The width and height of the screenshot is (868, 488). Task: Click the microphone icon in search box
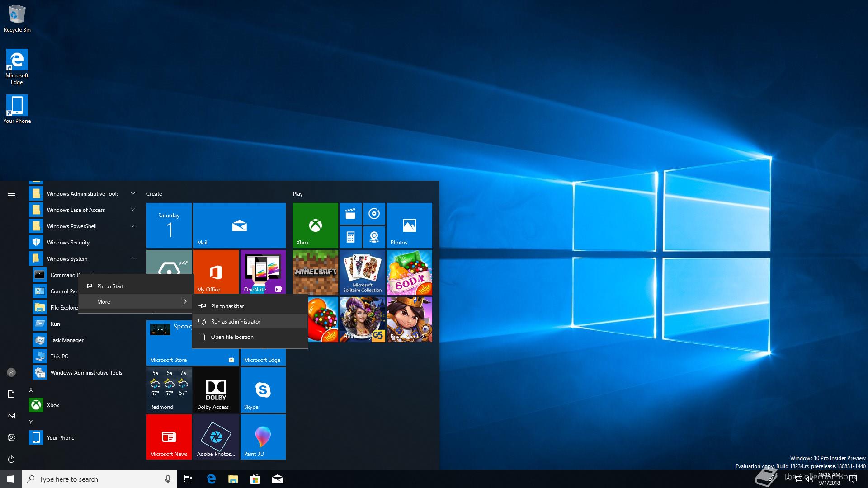pos(168,479)
